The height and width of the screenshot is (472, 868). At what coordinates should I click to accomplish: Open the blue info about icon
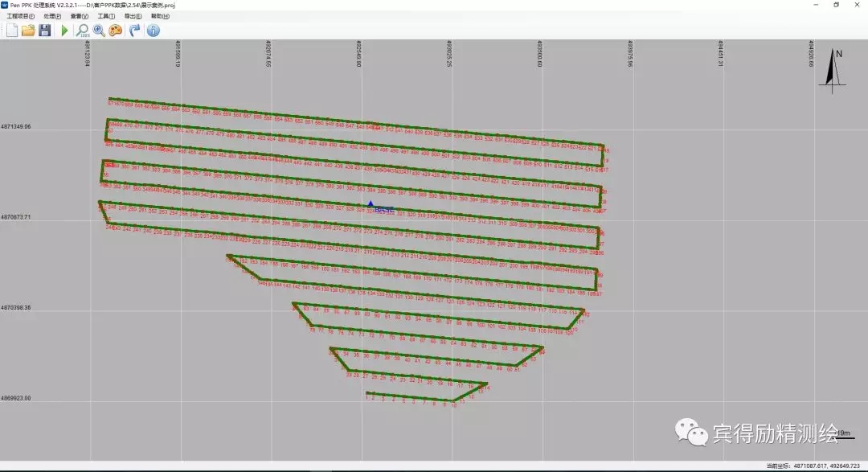click(x=153, y=31)
